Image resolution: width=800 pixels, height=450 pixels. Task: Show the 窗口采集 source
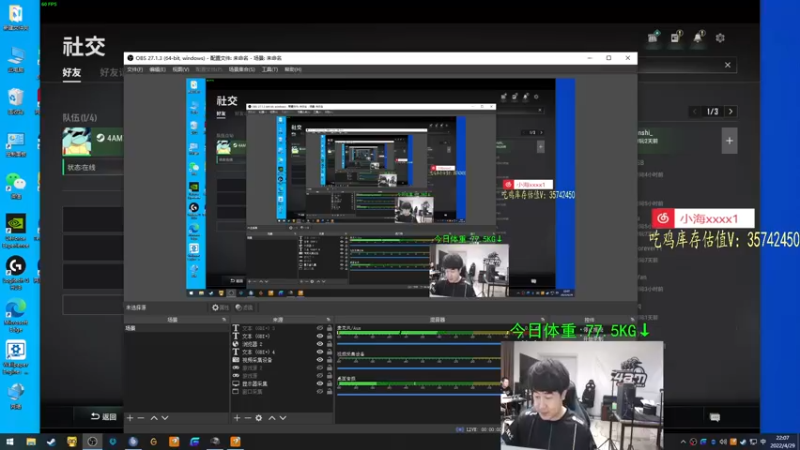[320, 391]
